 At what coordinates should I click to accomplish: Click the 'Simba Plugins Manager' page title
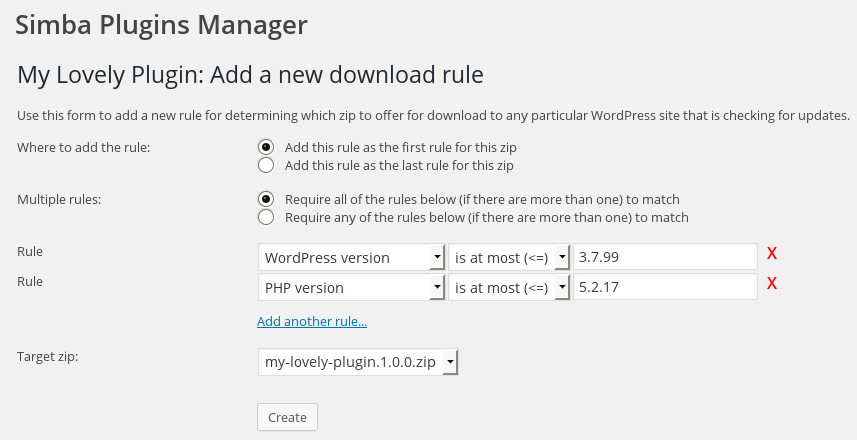[161, 23]
